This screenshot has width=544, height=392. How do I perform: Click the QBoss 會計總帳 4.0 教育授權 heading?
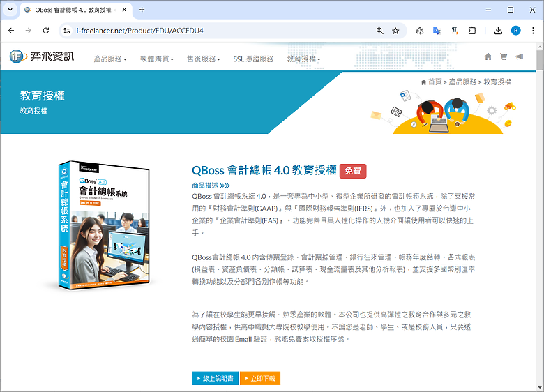(x=264, y=170)
